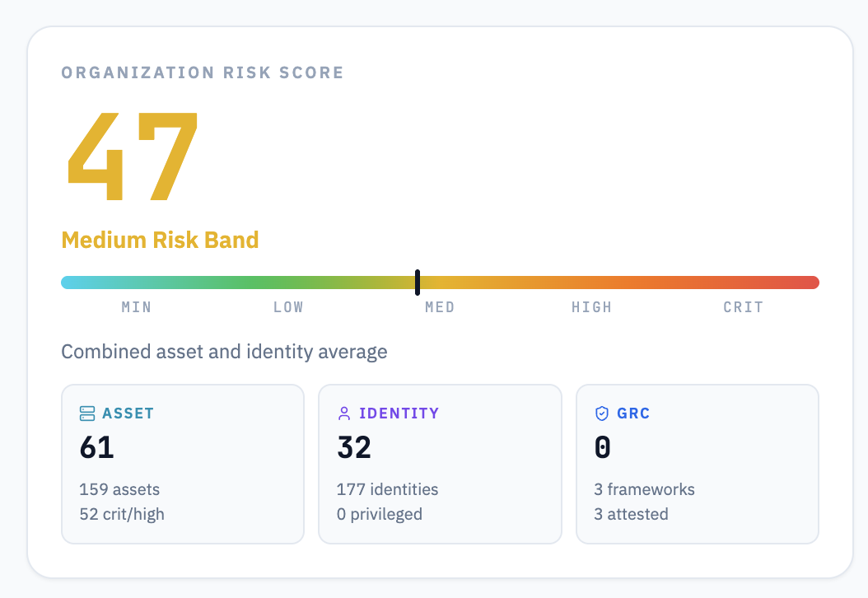The image size is (868, 598).
Task: Click Combined asset and identity average text
Action: point(224,352)
